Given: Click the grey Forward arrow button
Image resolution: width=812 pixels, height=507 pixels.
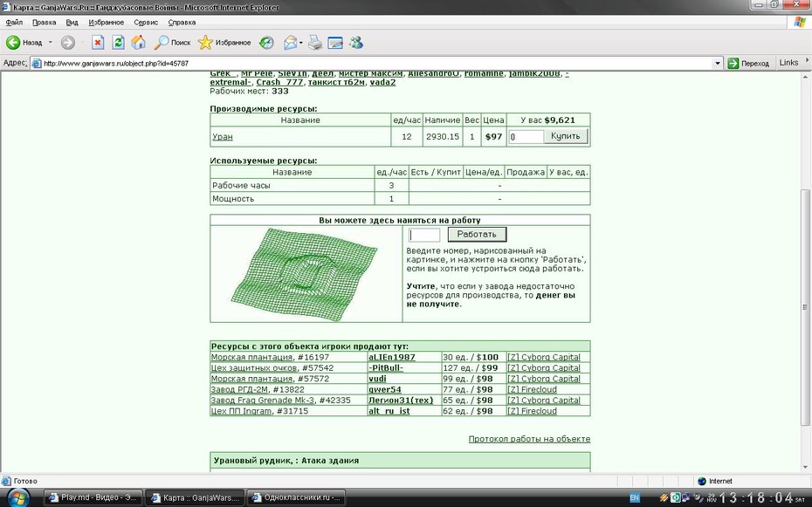Looking at the screenshot, I should coord(68,43).
